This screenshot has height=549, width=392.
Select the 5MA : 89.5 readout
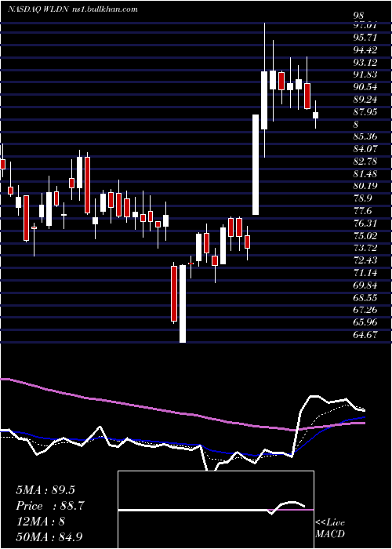click(45, 490)
